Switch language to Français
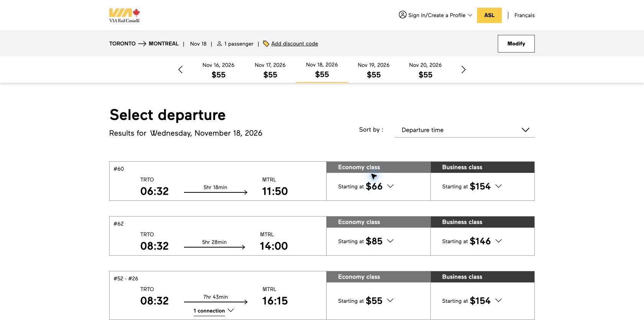This screenshot has height=320, width=644. tap(524, 15)
